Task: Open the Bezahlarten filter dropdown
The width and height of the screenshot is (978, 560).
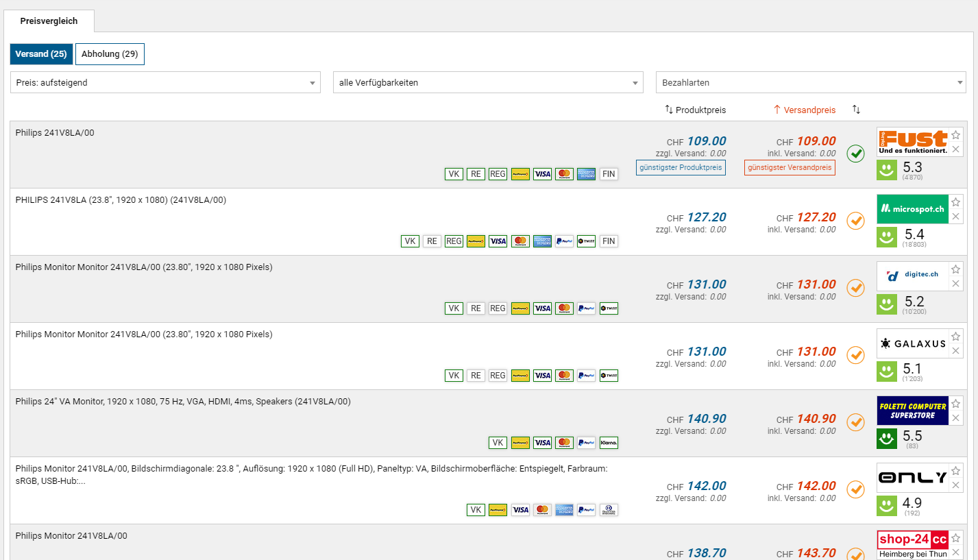Action: (810, 82)
